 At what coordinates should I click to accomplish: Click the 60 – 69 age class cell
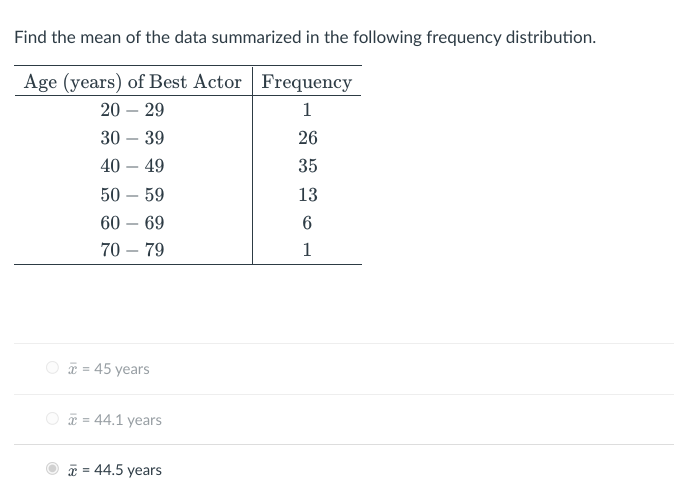[132, 223]
